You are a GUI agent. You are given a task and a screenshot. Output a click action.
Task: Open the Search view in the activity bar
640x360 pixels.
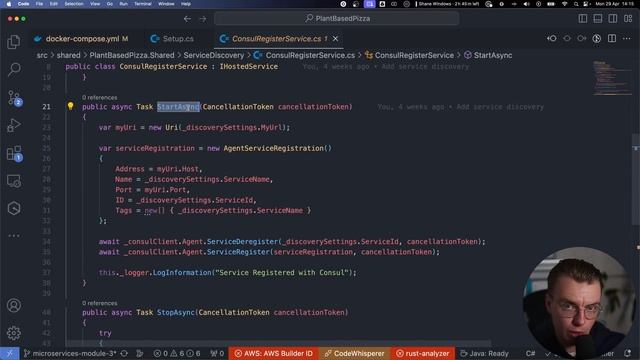(14, 69)
